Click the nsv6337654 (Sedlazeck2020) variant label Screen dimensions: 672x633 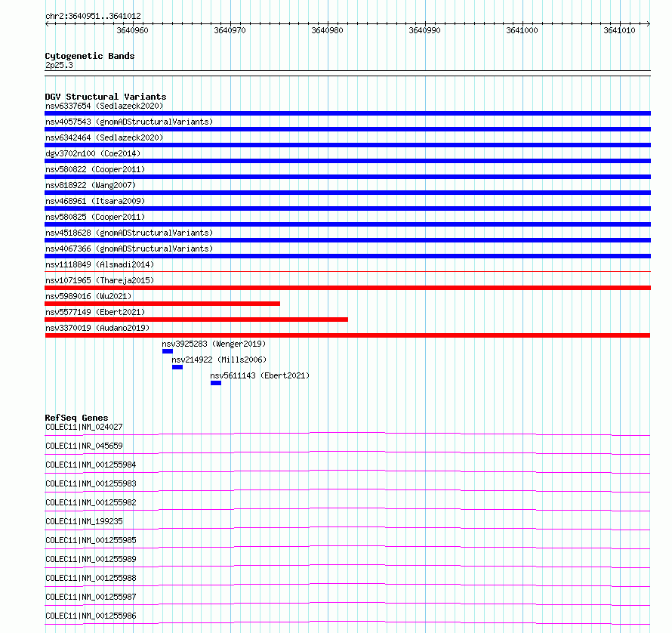point(104,106)
